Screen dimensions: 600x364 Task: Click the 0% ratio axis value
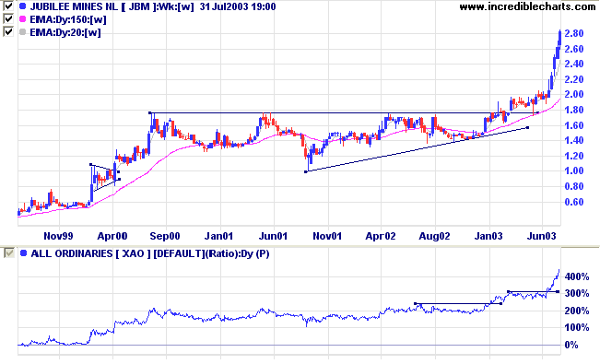click(571, 345)
